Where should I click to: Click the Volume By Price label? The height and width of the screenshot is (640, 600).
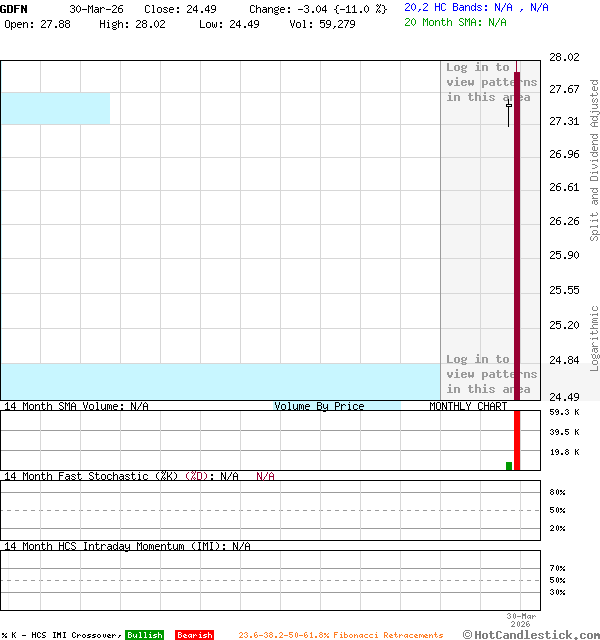point(319,406)
